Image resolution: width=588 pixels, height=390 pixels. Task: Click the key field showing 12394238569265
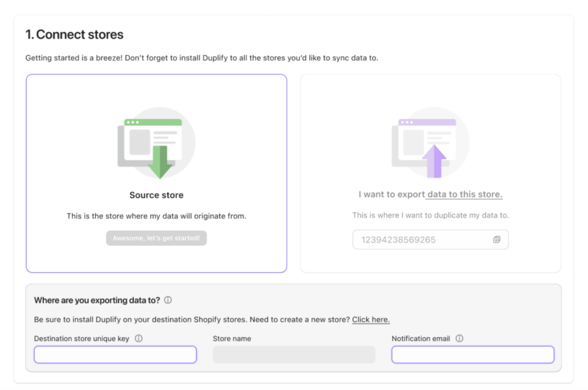[x=422, y=240]
